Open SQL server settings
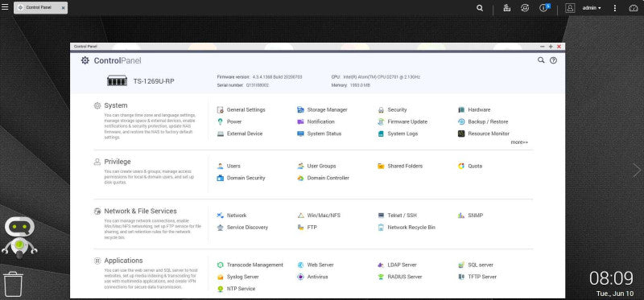The height and width of the screenshot is (300, 644). pyautogui.click(x=476, y=265)
